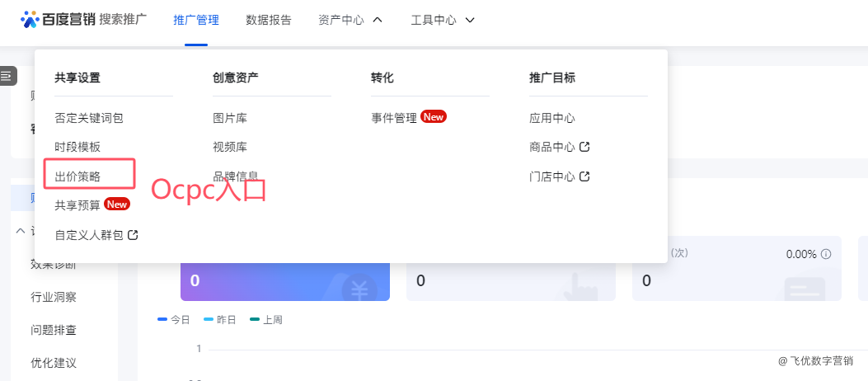Expand the 工具中心 dropdown arrow

click(x=470, y=20)
